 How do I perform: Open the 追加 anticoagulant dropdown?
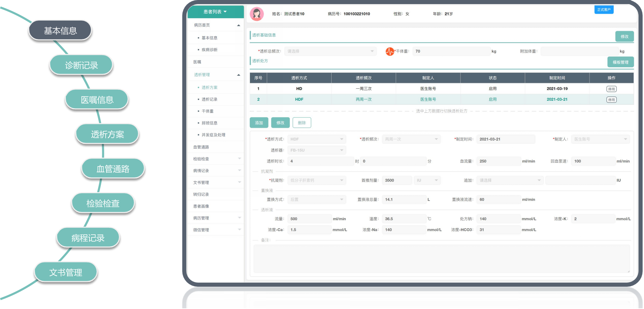(510, 181)
